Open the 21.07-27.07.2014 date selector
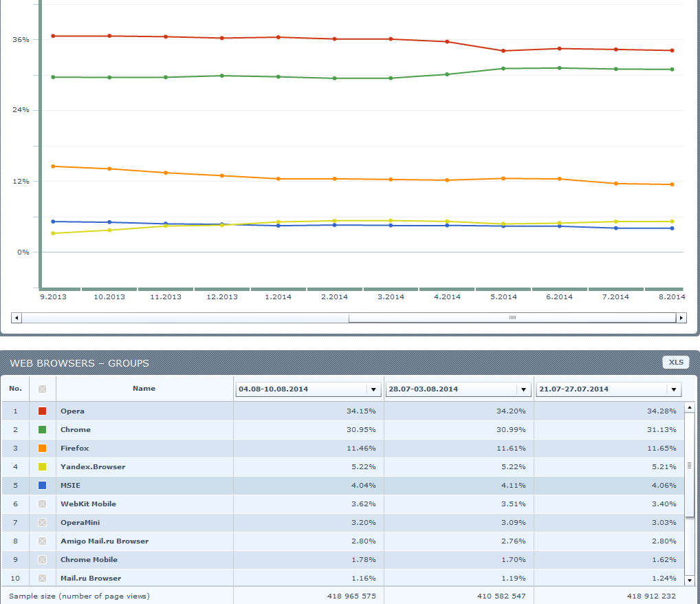The height and width of the screenshot is (604, 700). point(609,389)
